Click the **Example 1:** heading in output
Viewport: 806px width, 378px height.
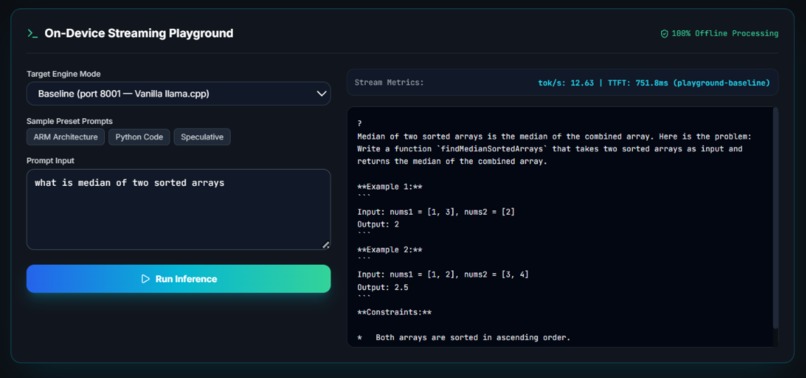[x=390, y=187]
